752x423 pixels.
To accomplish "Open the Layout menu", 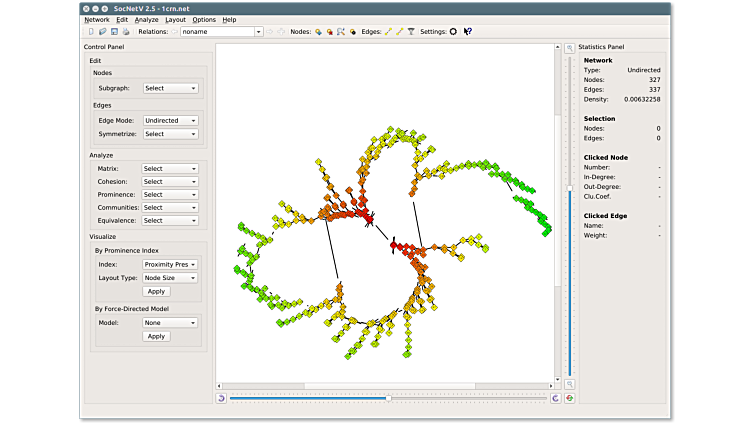I will pyautogui.click(x=175, y=19).
